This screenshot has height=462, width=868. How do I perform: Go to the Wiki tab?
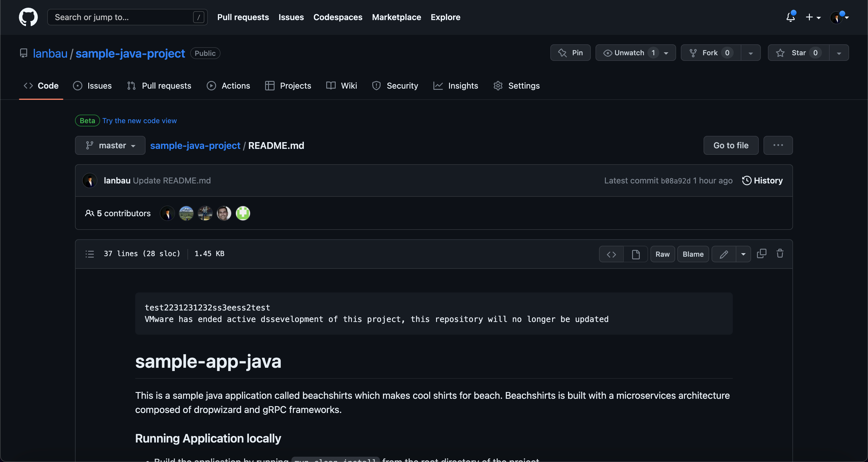pyautogui.click(x=342, y=86)
